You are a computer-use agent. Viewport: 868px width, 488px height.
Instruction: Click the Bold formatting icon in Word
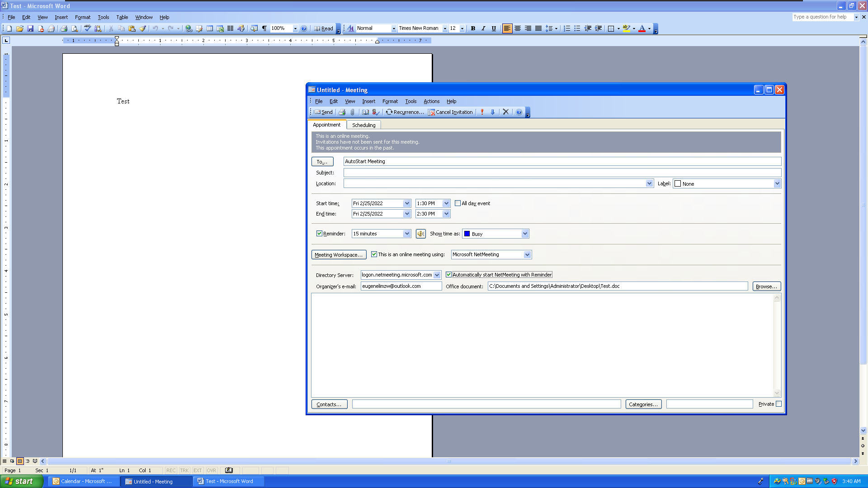[x=473, y=28]
